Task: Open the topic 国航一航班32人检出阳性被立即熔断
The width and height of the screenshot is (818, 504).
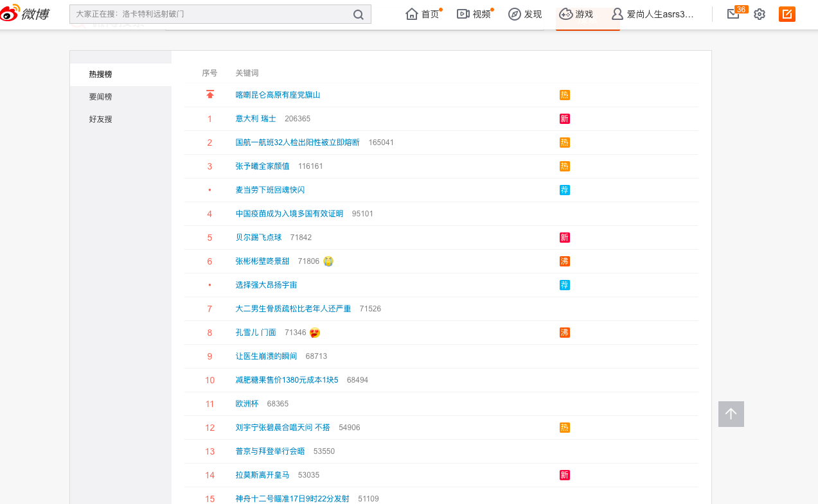Action: (x=298, y=143)
